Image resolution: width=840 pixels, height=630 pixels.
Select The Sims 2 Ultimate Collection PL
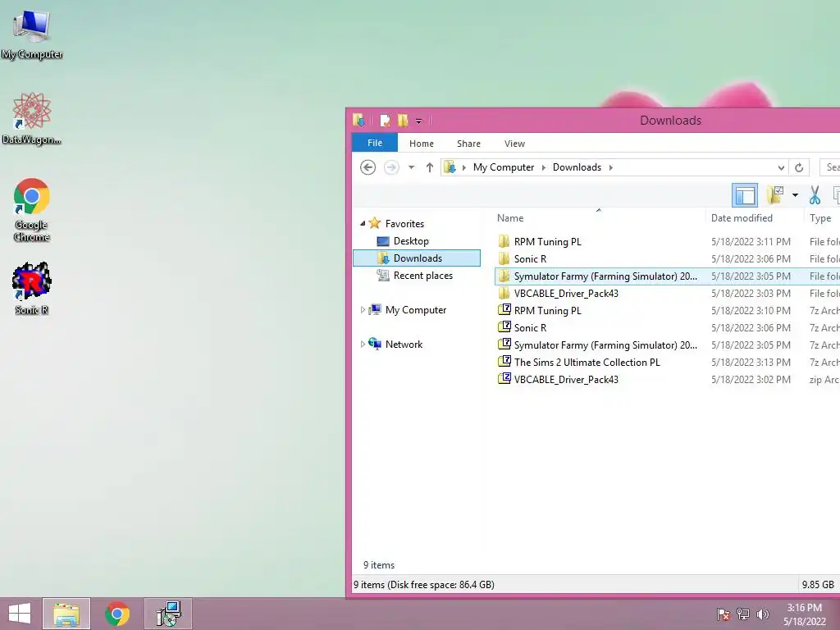coord(587,362)
